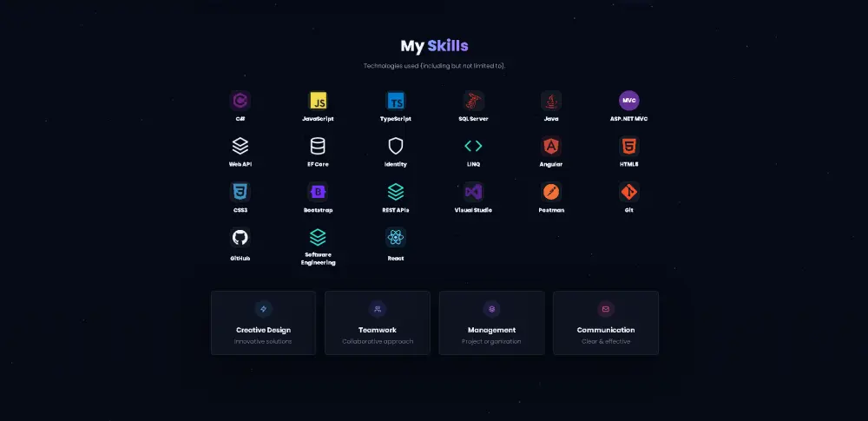Image resolution: width=868 pixels, height=421 pixels.
Task: Click the "Visual Studio" label text
Action: pyautogui.click(x=473, y=210)
